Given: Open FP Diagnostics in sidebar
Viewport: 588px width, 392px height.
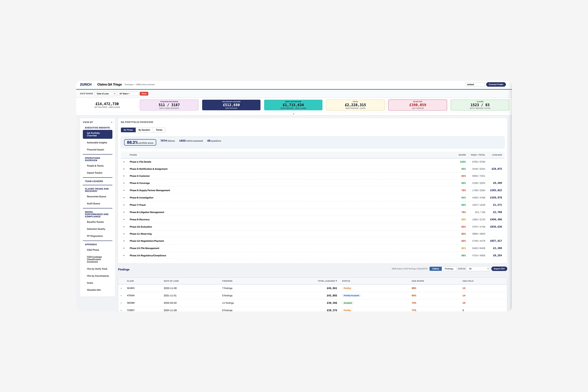Looking at the screenshot, I should [x=95, y=236].
